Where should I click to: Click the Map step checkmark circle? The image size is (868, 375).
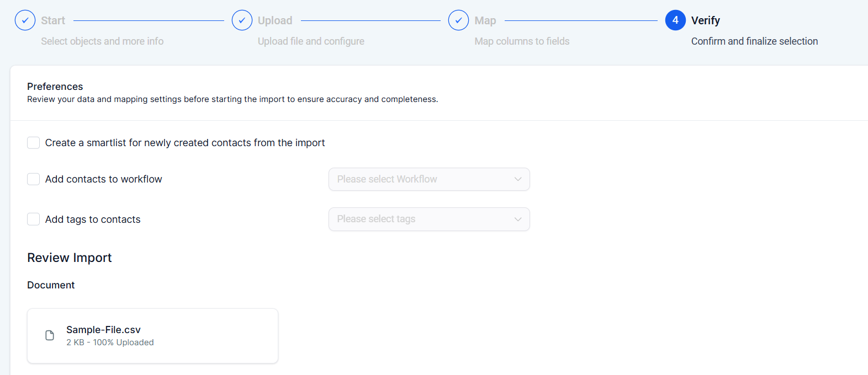pyautogui.click(x=458, y=20)
